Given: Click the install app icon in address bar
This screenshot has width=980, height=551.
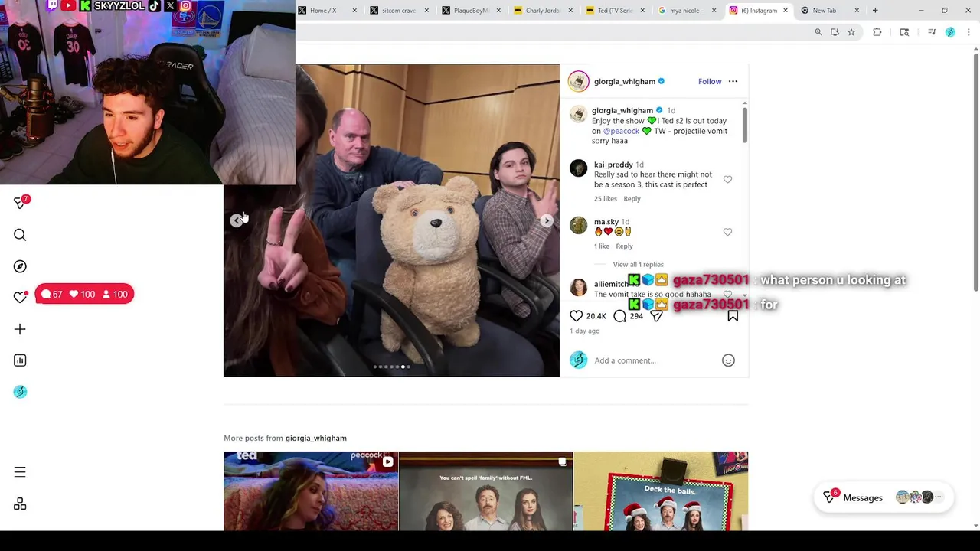Looking at the screenshot, I should tap(835, 32).
